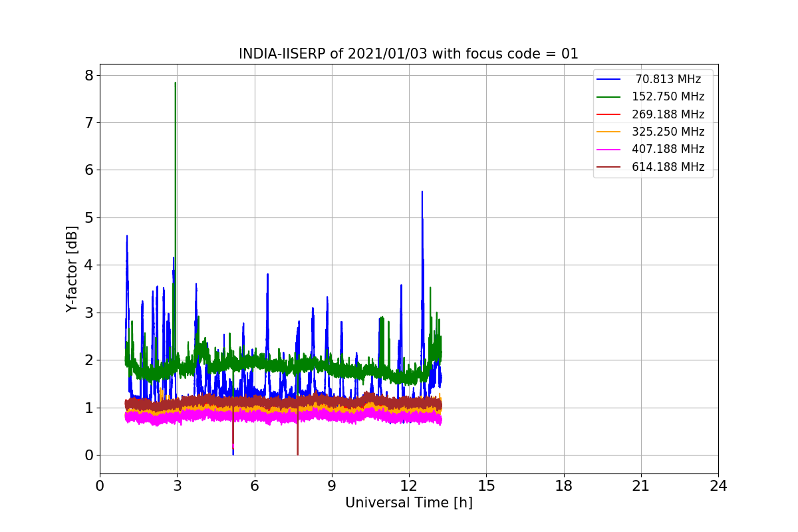Select the 152.750 MHz legend entry
The width and height of the screenshot is (798, 532).
pyautogui.click(x=650, y=96)
